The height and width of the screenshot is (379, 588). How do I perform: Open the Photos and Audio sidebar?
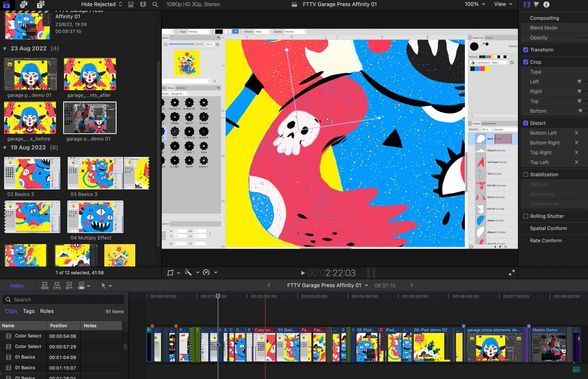point(24,4)
